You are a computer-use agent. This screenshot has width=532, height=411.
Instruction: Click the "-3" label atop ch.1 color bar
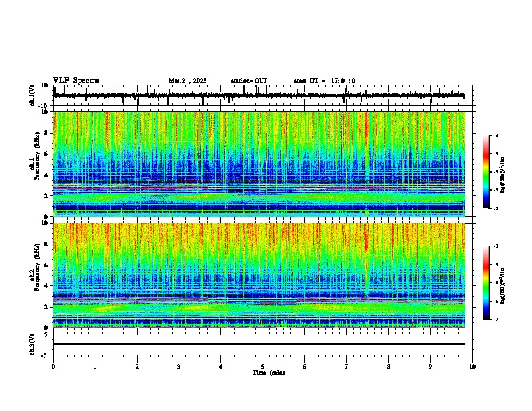[x=495, y=136]
